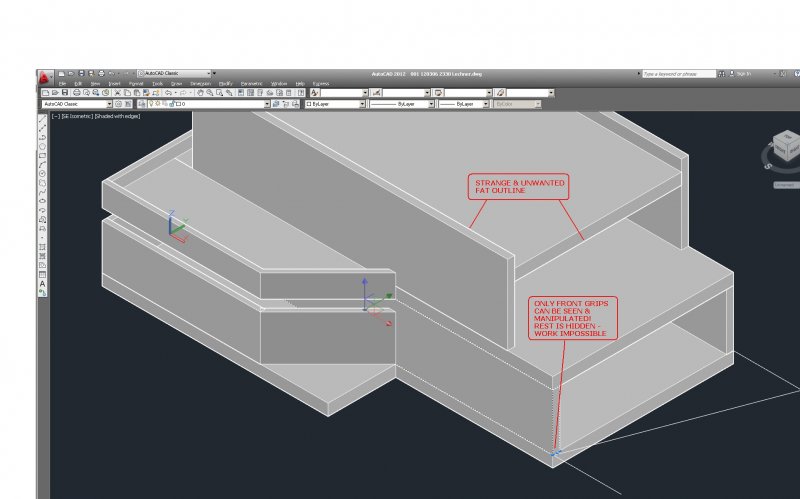Click the Sign In link

pos(744,74)
